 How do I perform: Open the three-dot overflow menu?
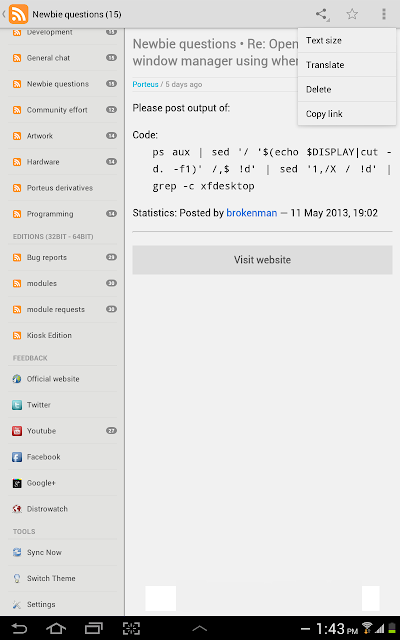pyautogui.click(x=384, y=14)
